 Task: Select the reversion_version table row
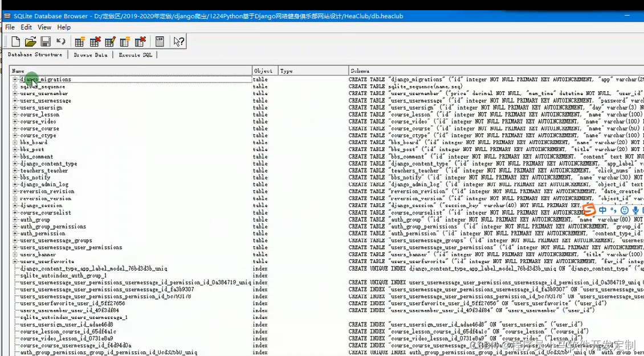(x=327, y=198)
